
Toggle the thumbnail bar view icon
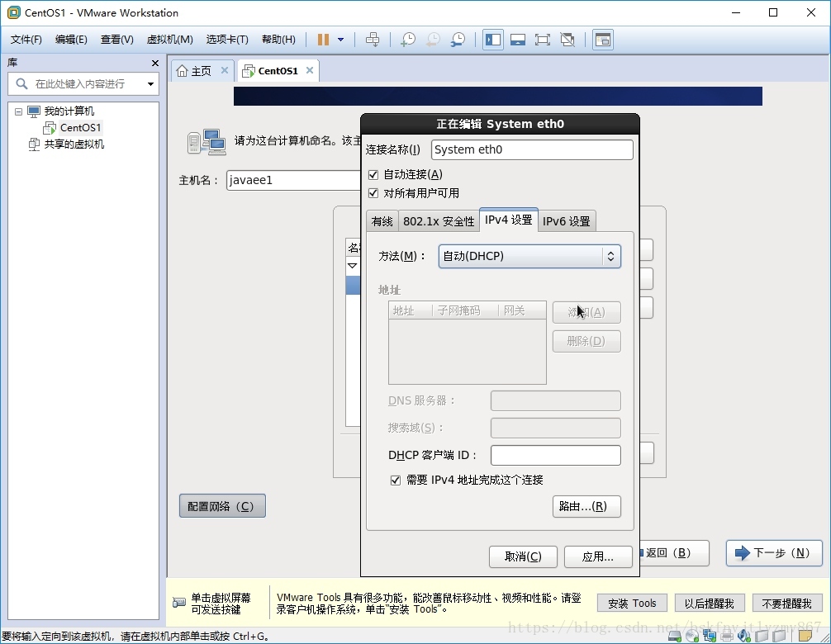tap(518, 40)
